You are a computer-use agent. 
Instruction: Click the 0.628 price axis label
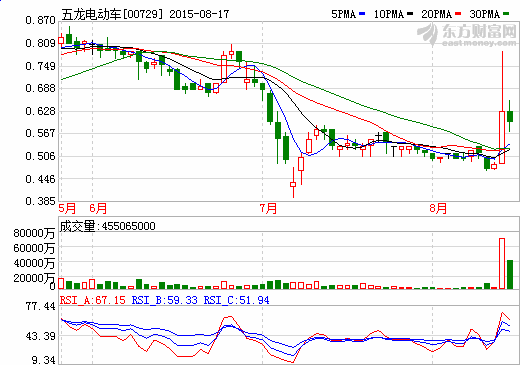(40, 111)
